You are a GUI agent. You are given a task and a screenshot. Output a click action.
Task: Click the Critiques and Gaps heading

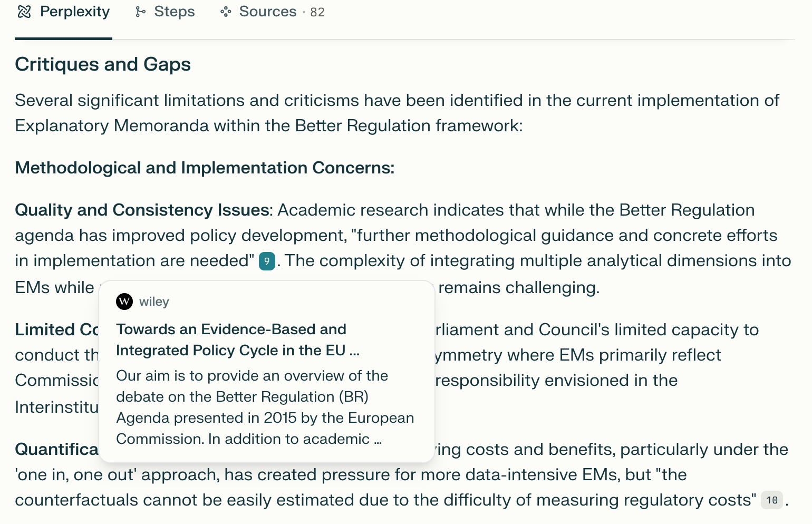pos(103,64)
